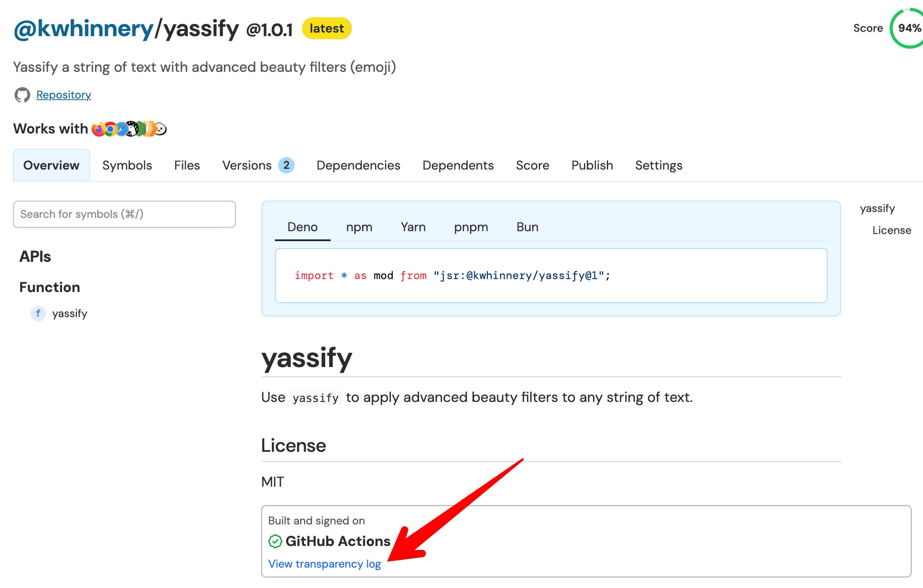The width and height of the screenshot is (923, 588).
Task: Select yassify function in APIs sidebar
Action: coord(70,313)
